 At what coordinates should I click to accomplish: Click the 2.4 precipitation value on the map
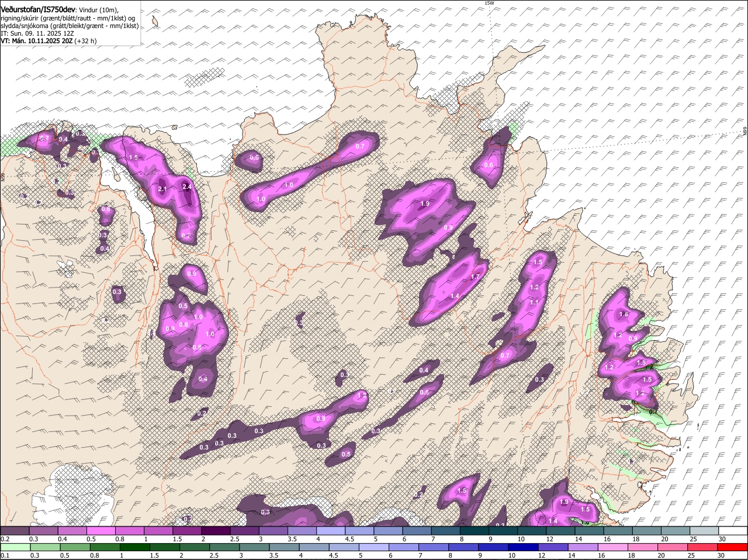tap(187, 186)
